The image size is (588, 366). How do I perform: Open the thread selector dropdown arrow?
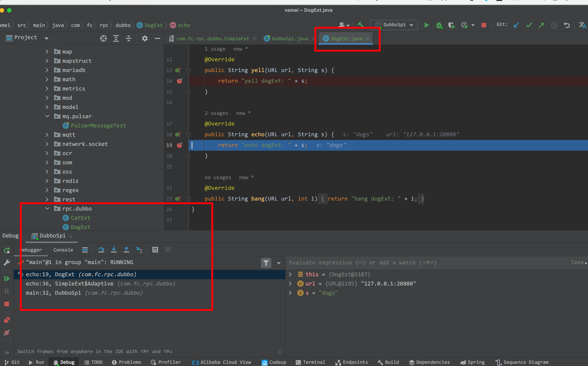(279, 263)
